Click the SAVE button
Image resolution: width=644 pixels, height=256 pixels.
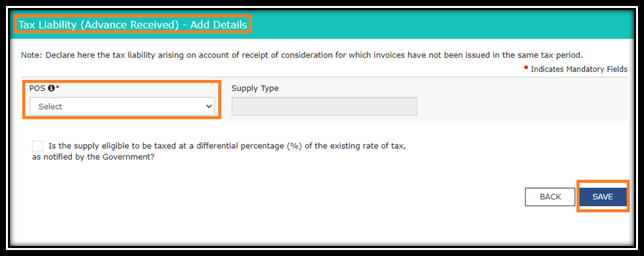click(x=603, y=197)
